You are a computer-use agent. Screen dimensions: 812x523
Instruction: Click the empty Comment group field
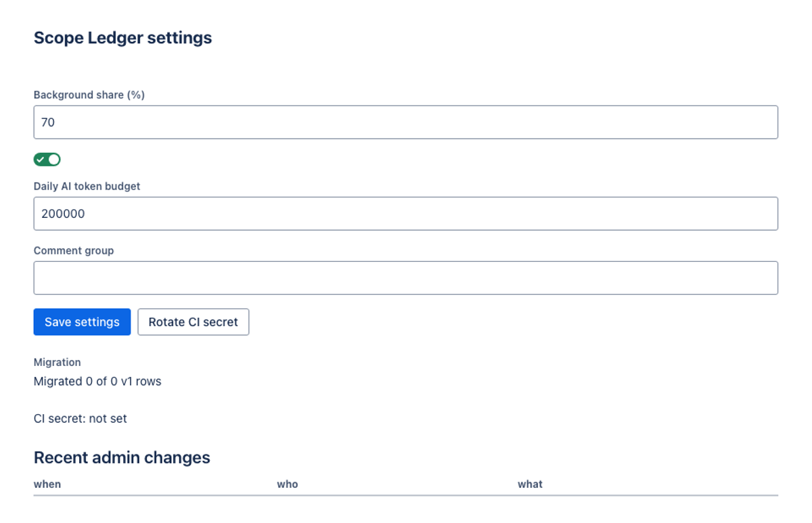click(x=405, y=278)
